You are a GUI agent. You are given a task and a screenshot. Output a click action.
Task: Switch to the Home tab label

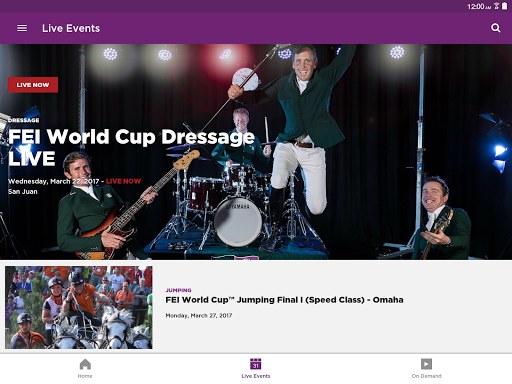(x=85, y=376)
